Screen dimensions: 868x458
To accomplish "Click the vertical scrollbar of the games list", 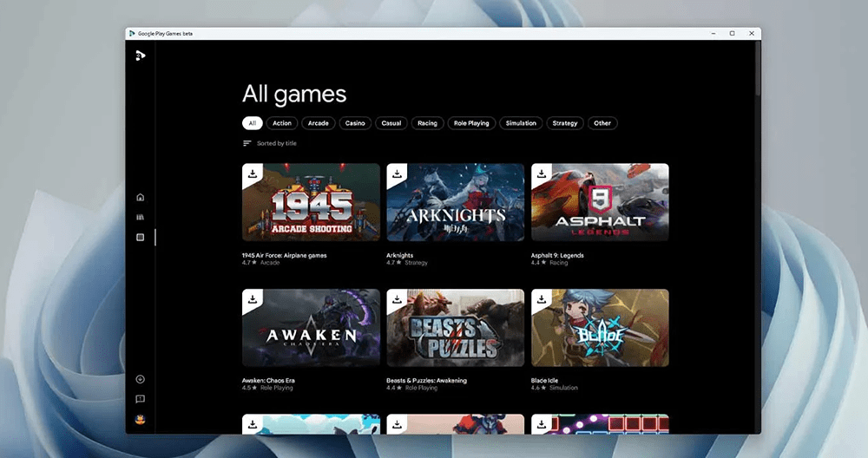I will pyautogui.click(x=758, y=69).
